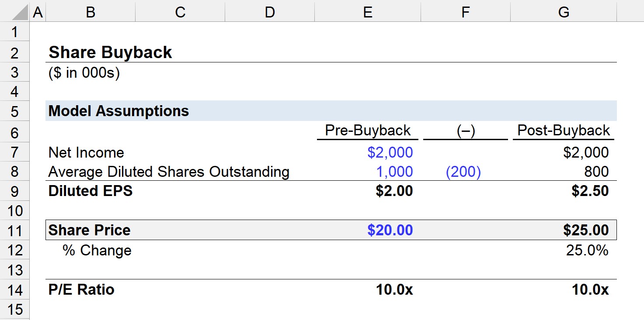644x320 pixels.
Task: Select row 5 header
Action: [15, 111]
